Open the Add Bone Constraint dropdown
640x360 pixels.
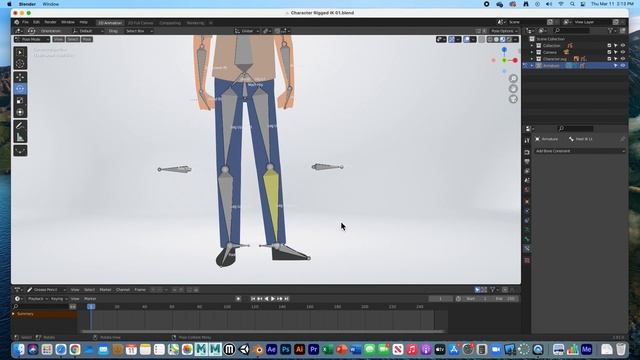tap(580, 151)
